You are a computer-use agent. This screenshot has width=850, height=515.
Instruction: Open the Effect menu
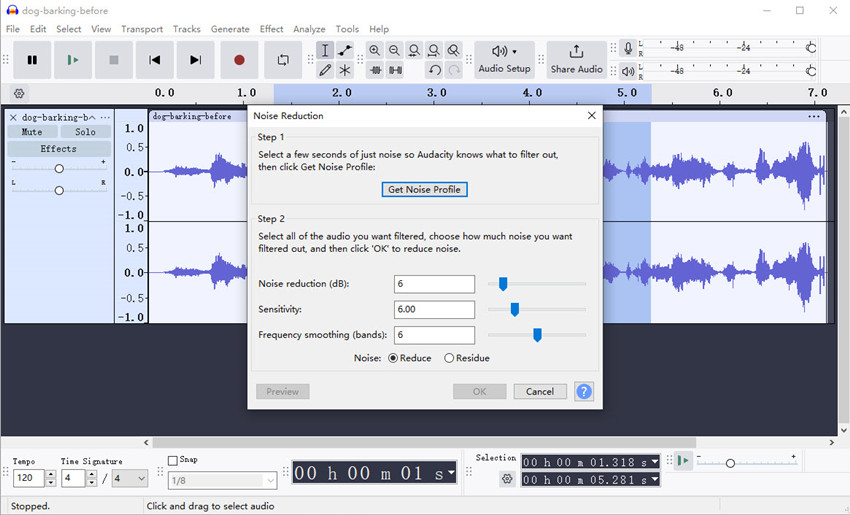271,29
